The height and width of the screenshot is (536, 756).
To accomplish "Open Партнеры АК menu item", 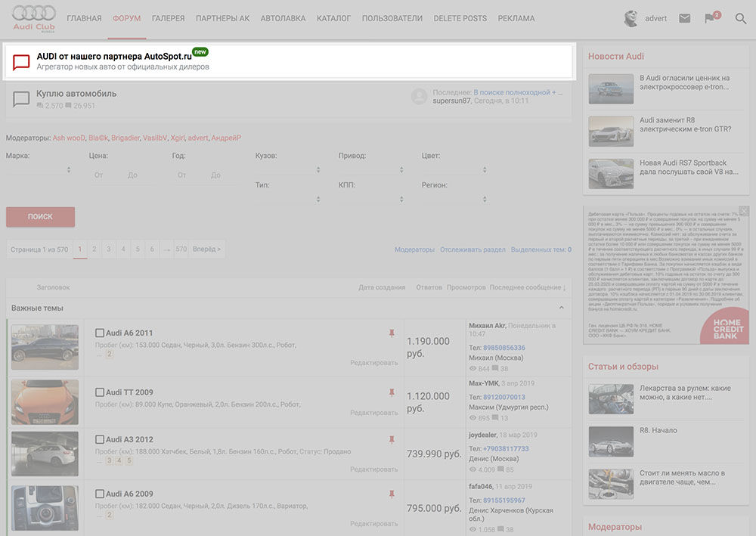I will [x=223, y=18].
